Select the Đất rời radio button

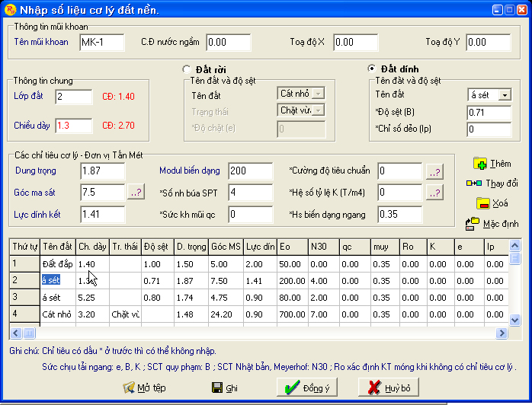(x=187, y=69)
